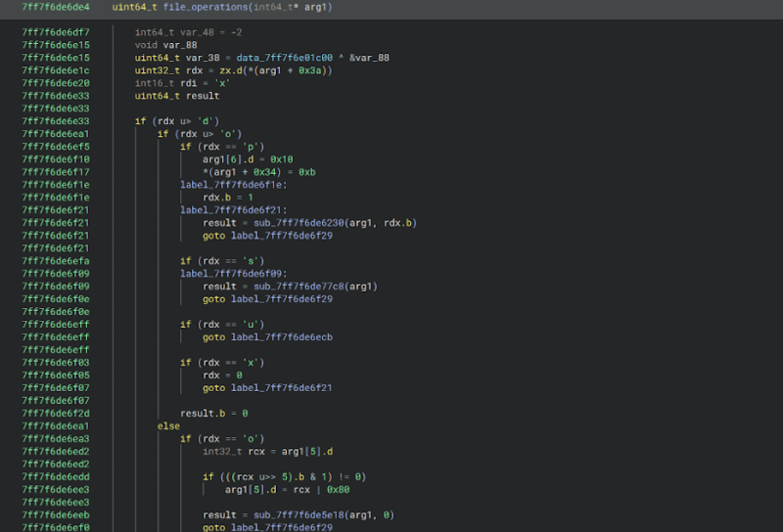Click the file_operations function name in header
This screenshot has height=532, width=783.
[x=206, y=7]
